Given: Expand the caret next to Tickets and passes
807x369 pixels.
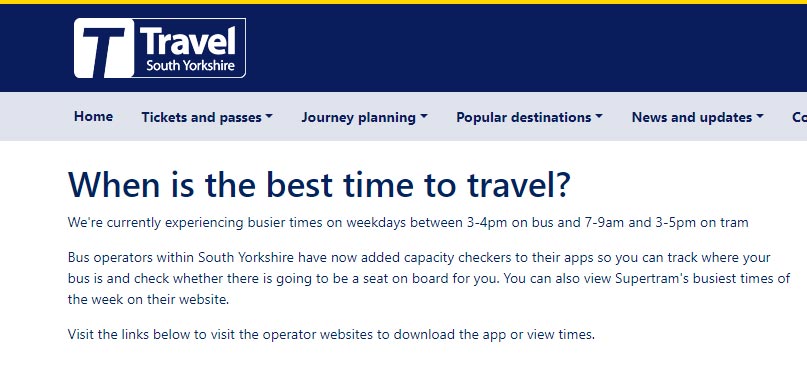Looking at the screenshot, I should pyautogui.click(x=269, y=117).
